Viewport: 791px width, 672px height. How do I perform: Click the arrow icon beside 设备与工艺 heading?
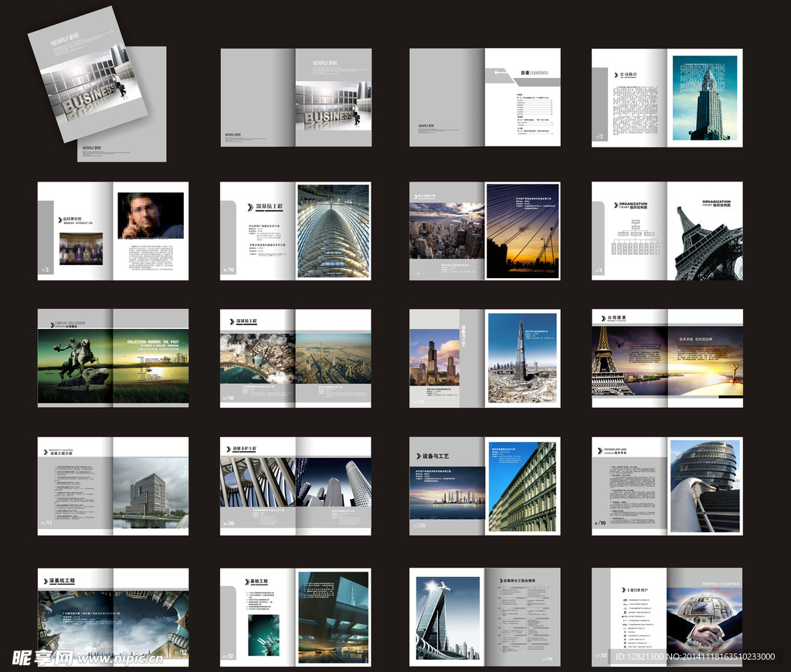[x=417, y=456]
